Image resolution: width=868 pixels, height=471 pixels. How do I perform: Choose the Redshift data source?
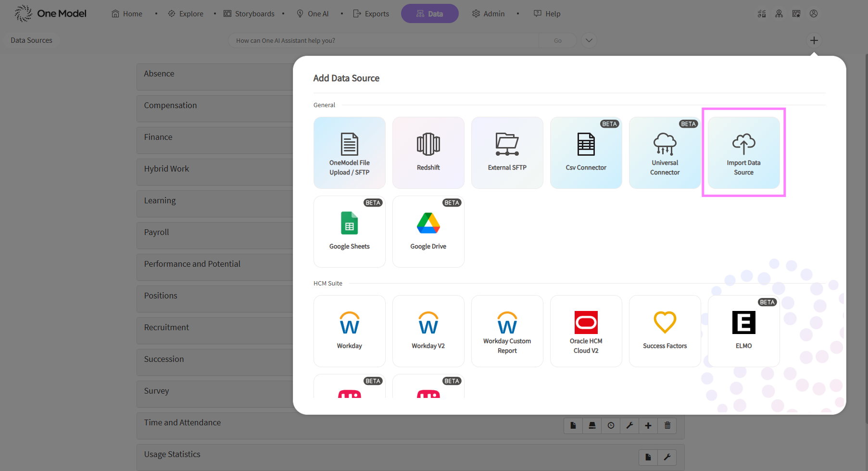(428, 153)
